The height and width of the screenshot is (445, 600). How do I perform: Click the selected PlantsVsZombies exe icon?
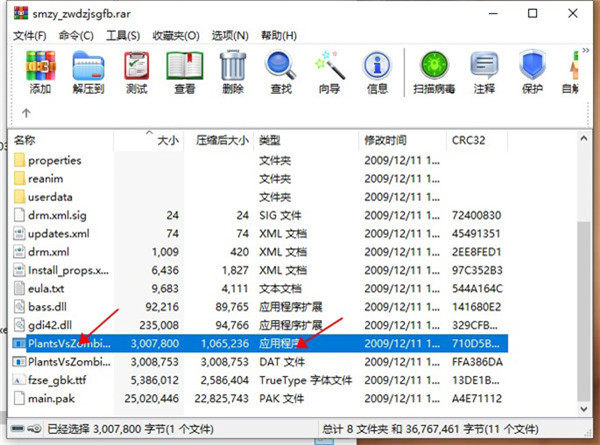(19, 343)
